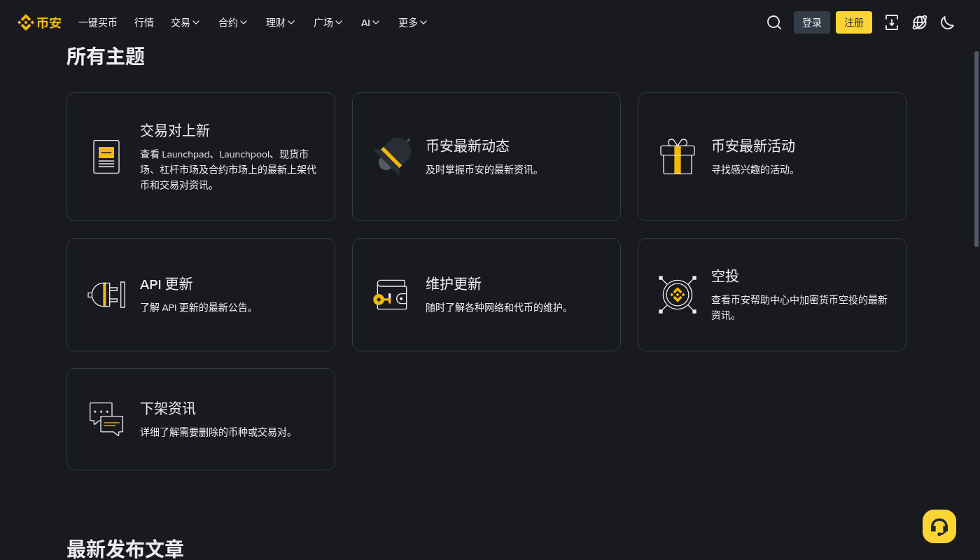Viewport: 980px width, 560px height.
Task: Click the chat bubbles icon for 下架资讯
Action: (106, 419)
